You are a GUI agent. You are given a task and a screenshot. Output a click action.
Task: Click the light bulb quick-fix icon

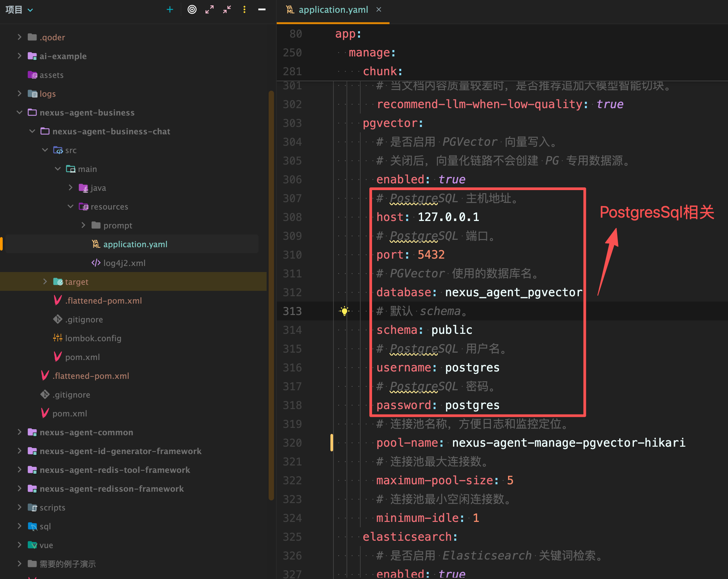344,311
